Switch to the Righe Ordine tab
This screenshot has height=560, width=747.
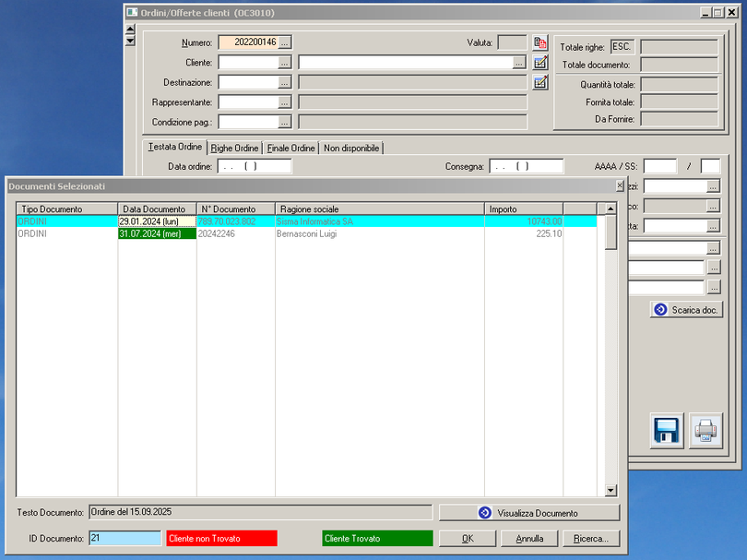(234, 148)
